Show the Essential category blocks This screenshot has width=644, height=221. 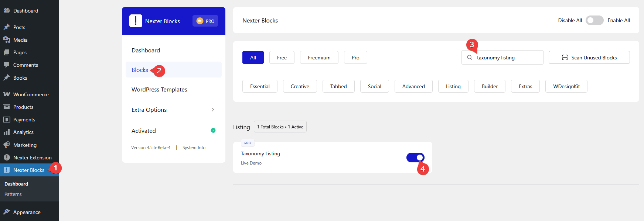(x=260, y=86)
